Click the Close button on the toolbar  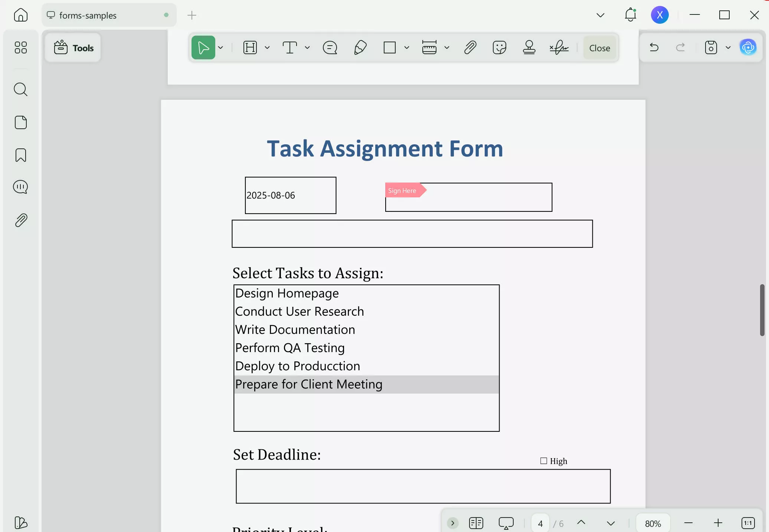(x=599, y=47)
